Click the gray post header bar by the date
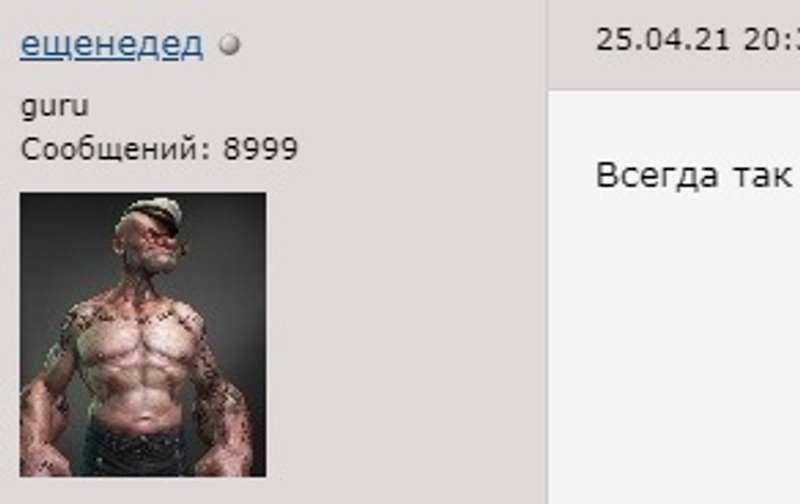 (x=674, y=45)
